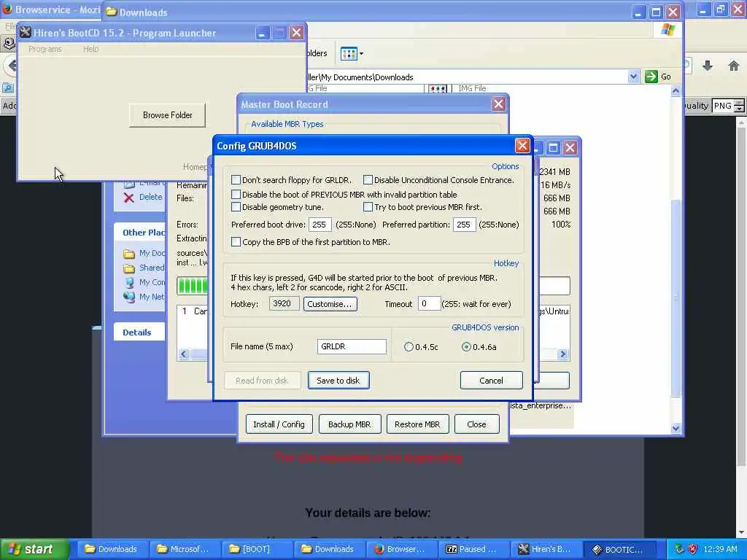
Task: Open Shared Documents in Other Places
Action: (x=152, y=268)
